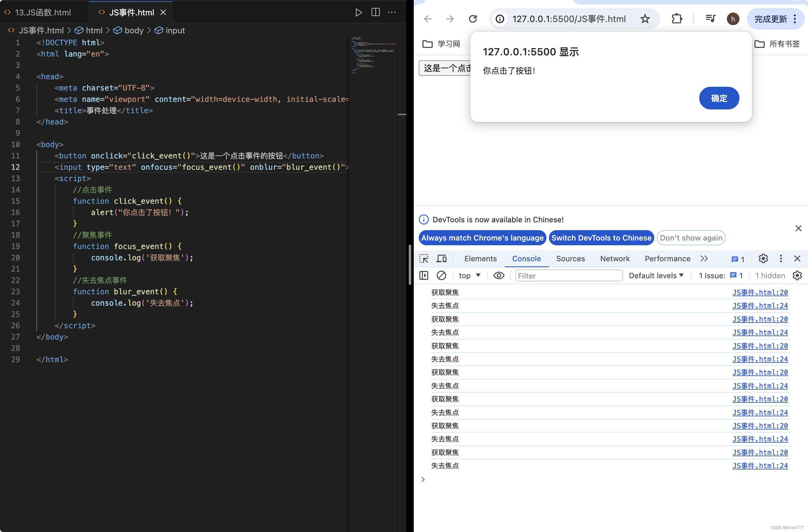Open DevTools settings gear

(x=763, y=258)
